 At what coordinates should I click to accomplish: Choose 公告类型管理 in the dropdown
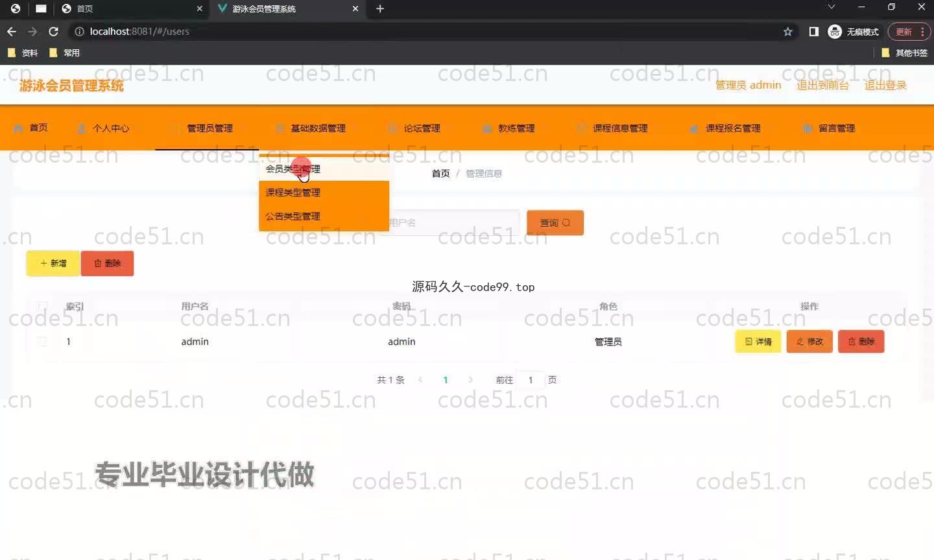(293, 216)
